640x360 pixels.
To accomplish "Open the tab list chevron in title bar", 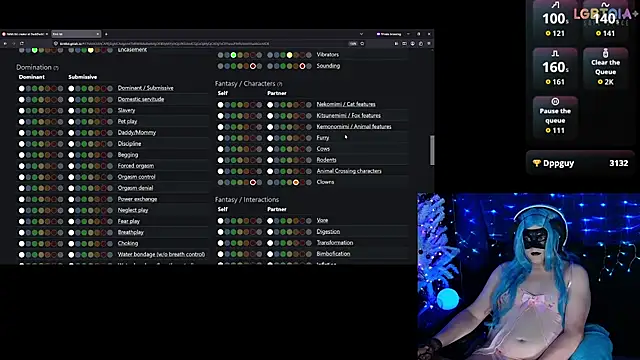I will (361, 34).
